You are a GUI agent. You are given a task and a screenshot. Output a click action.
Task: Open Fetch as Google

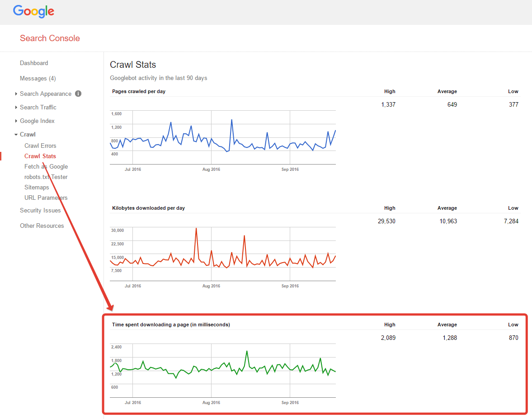pyautogui.click(x=46, y=167)
